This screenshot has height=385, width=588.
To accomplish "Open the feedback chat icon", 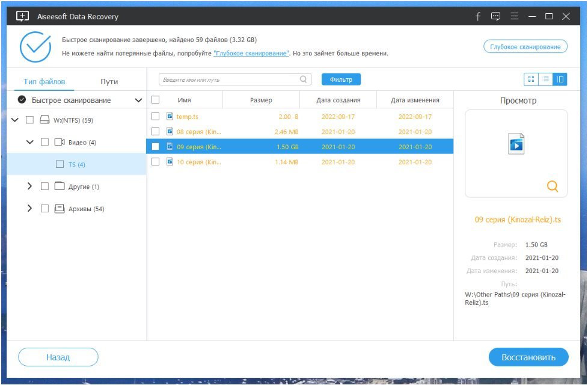I will (495, 17).
